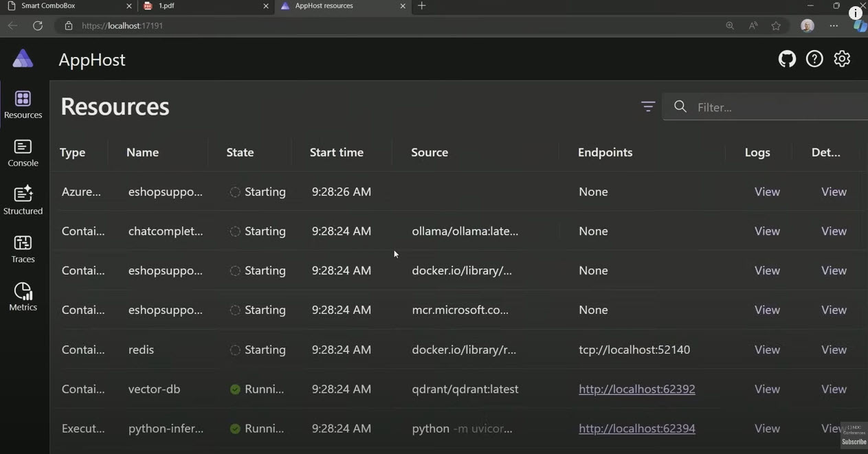The image size is (868, 454).
Task: Click the search magnifier in Filter box
Action: 680,106
